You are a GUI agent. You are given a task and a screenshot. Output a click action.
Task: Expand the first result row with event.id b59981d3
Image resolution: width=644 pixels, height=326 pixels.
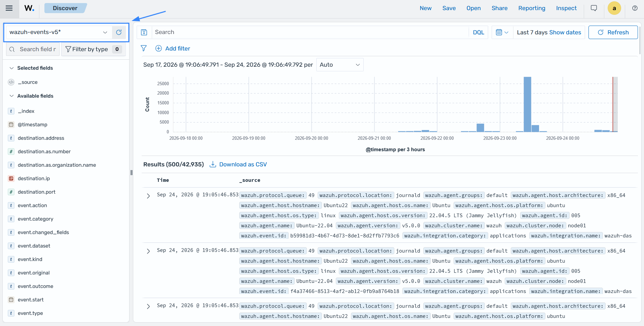click(148, 196)
